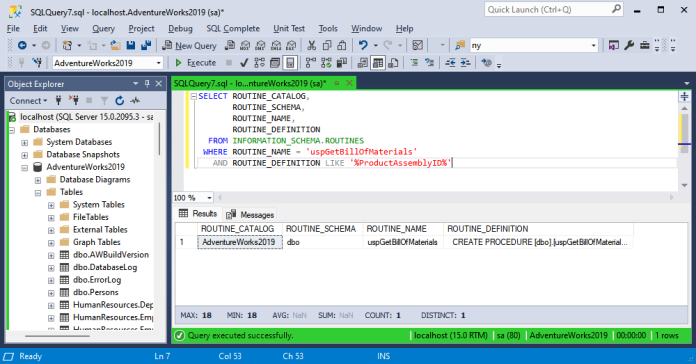Click the Execute button
The image size is (696, 364).
click(x=195, y=63)
